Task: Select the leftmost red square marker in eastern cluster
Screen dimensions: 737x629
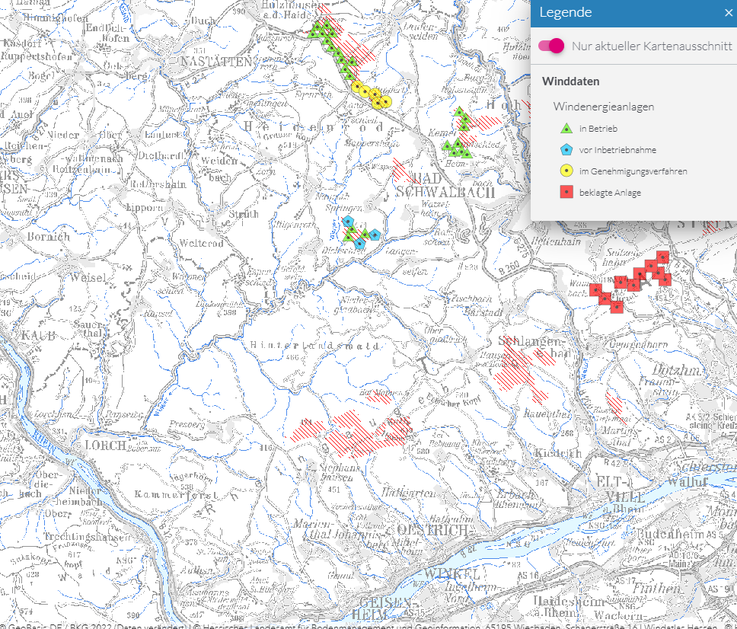Action: tap(596, 290)
